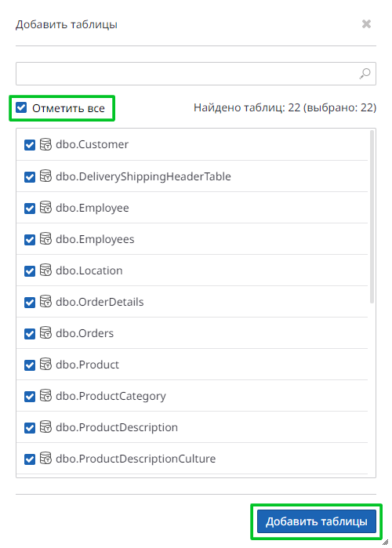The image size is (392, 548).
Task: Click the dbo.Employee table icon
Action: pyautogui.click(x=45, y=207)
